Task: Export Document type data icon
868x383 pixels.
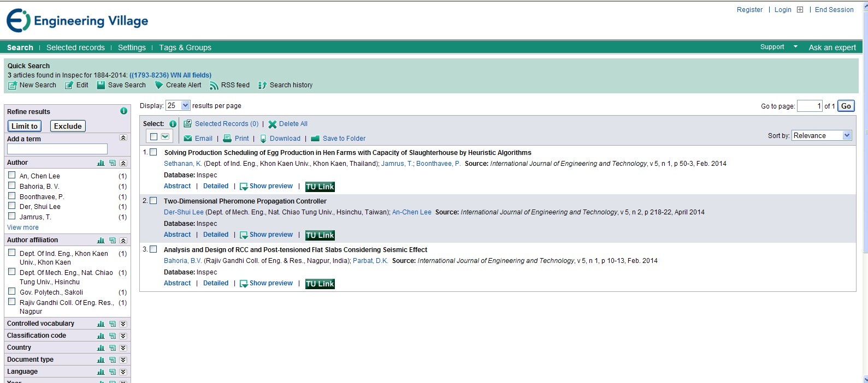Action: (x=112, y=360)
